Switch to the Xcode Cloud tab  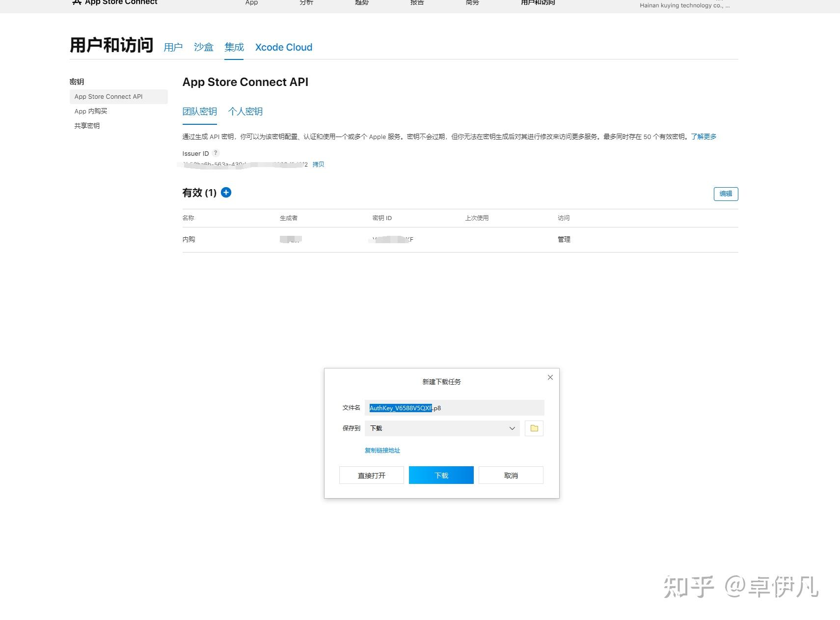[x=283, y=47]
